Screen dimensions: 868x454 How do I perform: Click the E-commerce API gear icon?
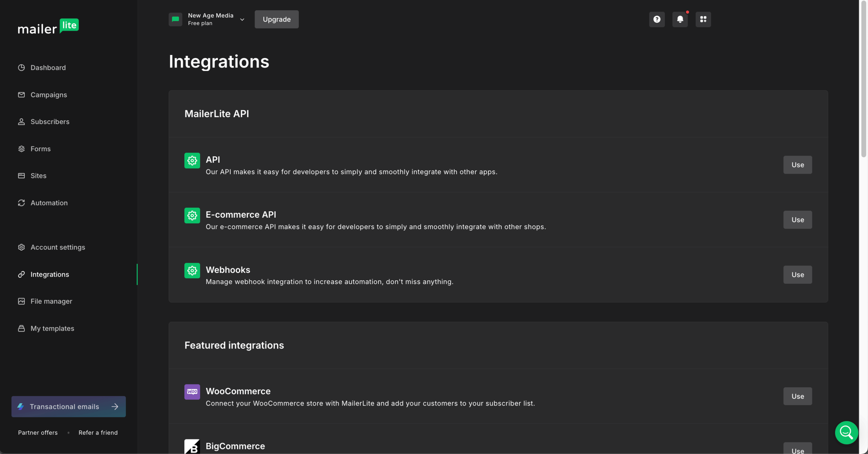pyautogui.click(x=192, y=215)
